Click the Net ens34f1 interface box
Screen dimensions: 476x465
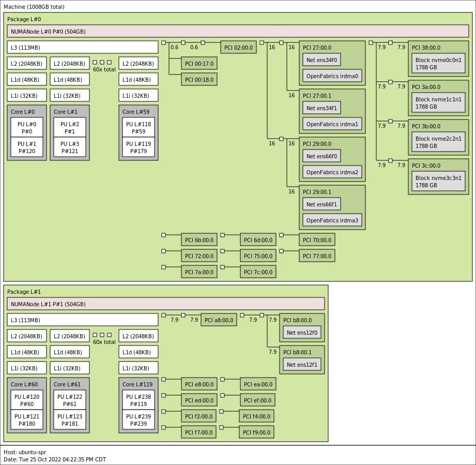click(321, 108)
